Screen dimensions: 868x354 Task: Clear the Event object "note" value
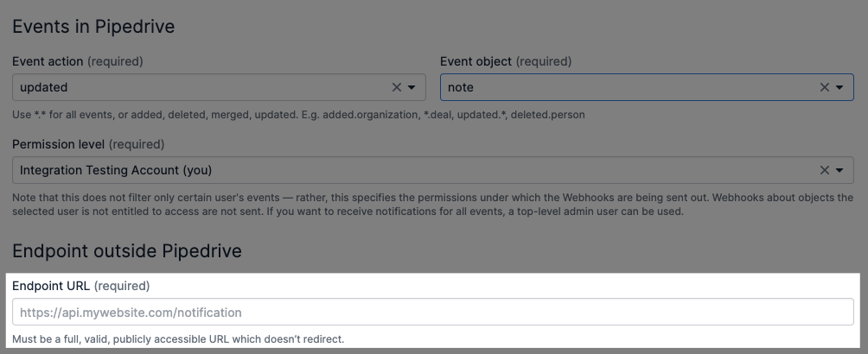[x=825, y=87]
